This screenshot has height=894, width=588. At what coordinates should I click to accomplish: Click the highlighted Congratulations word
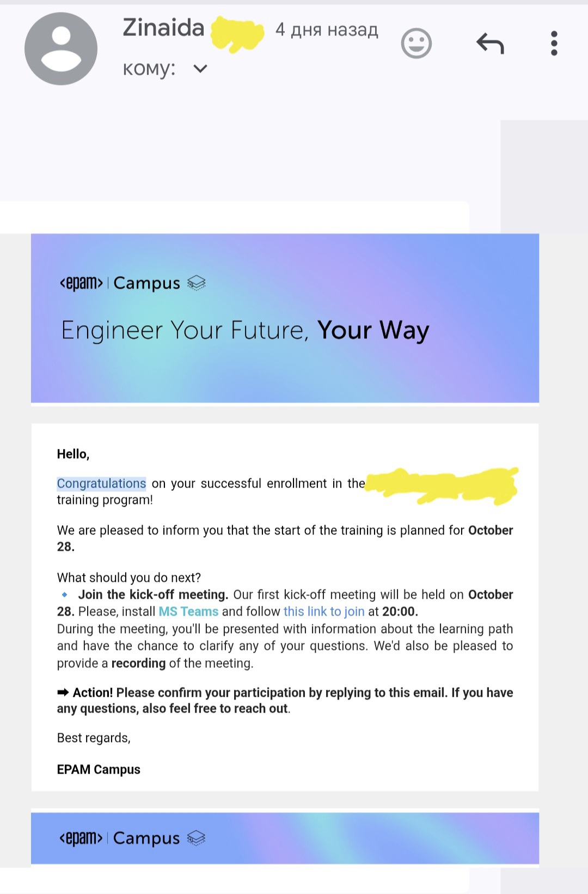(101, 483)
